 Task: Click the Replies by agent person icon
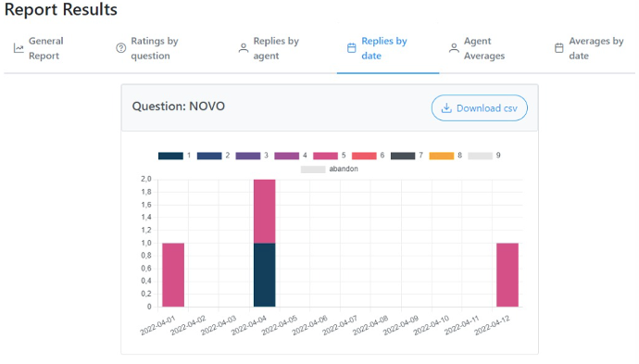pyautogui.click(x=244, y=48)
